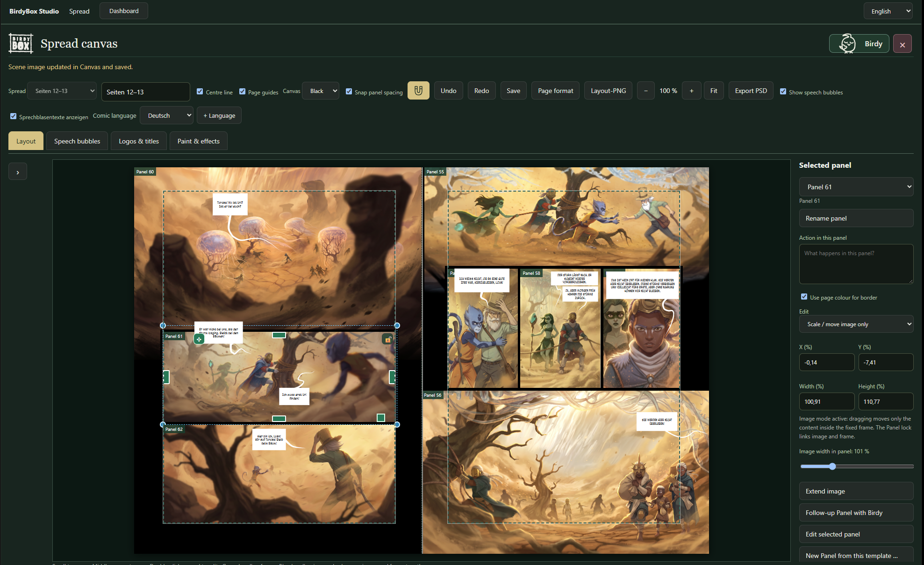Open the Canvas colour dropdown set to Black
The height and width of the screenshot is (565, 924).
[321, 91]
